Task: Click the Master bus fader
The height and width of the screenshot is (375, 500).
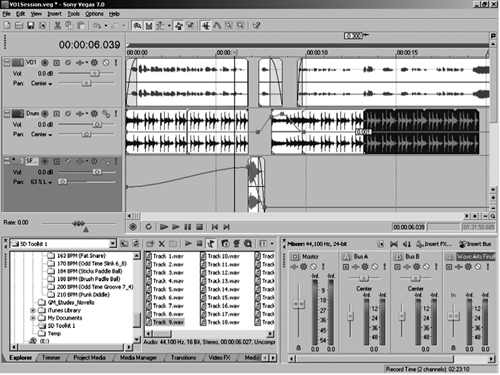Action: click(298, 304)
